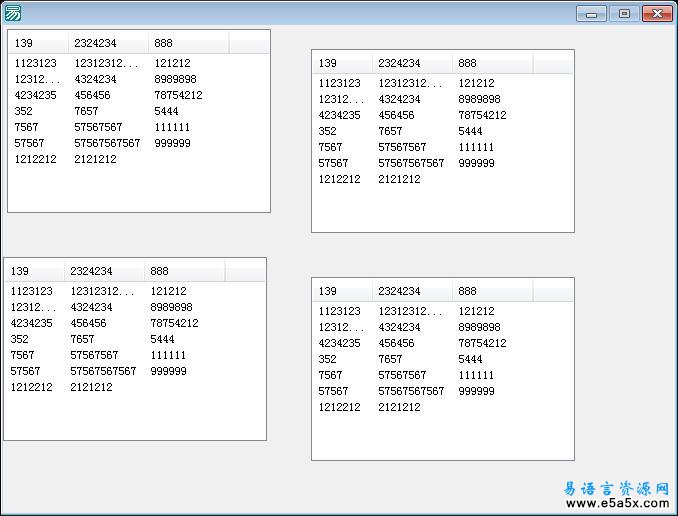Select cell 121212 in bottom-left list
Screen dimensions: 678x516
pos(168,291)
